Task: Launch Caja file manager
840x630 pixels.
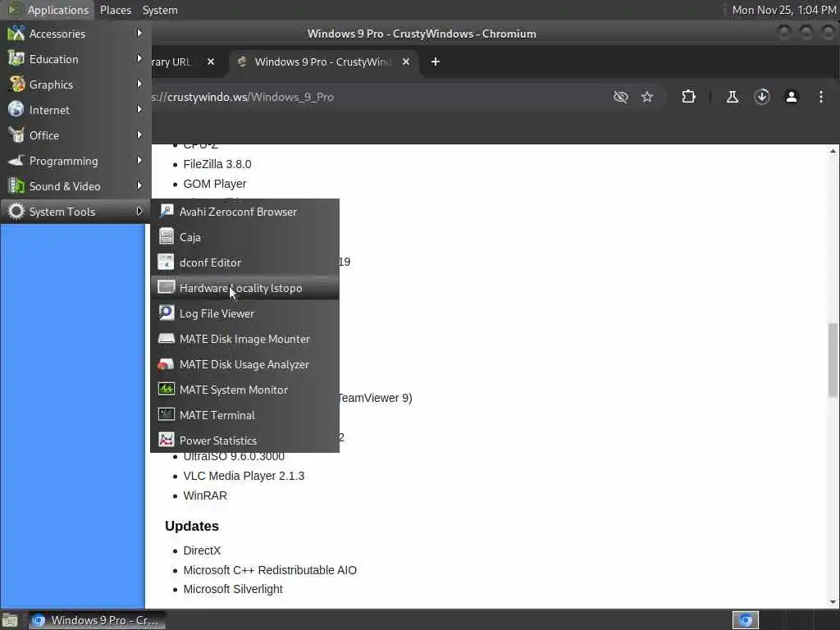Action: click(244, 237)
